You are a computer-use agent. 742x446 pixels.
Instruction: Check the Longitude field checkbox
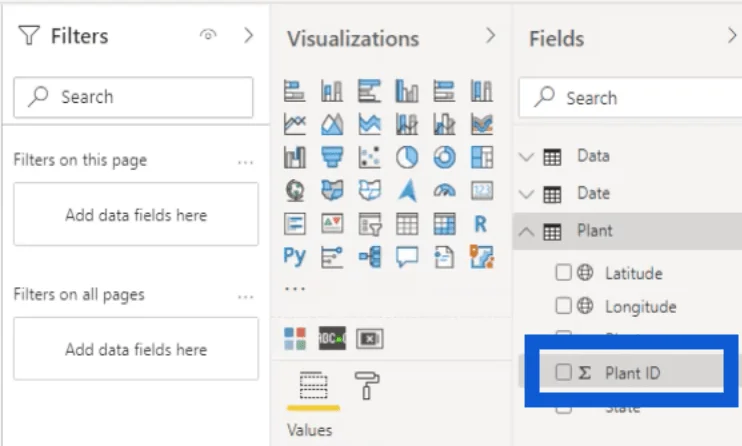pos(563,306)
